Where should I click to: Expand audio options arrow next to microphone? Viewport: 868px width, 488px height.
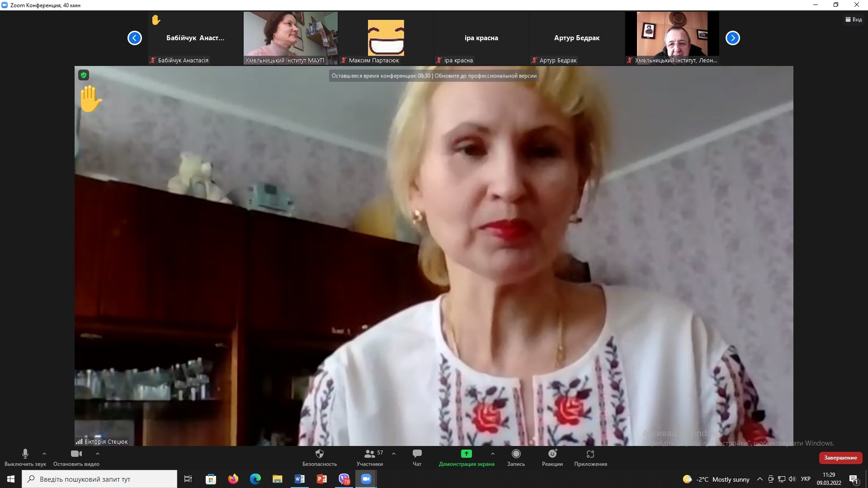[x=44, y=454]
